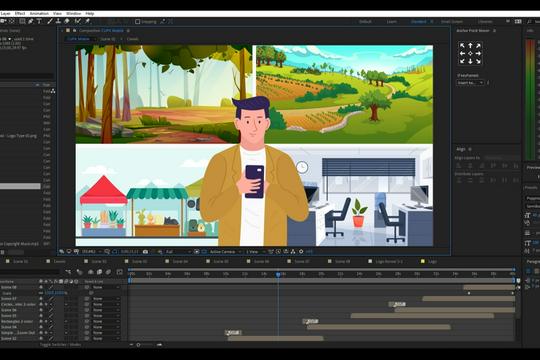Move anchor point to bottom-right arrow

[x=478, y=61]
